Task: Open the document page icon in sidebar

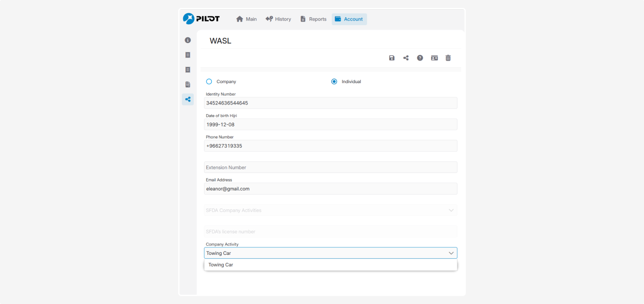Action: pos(188,84)
